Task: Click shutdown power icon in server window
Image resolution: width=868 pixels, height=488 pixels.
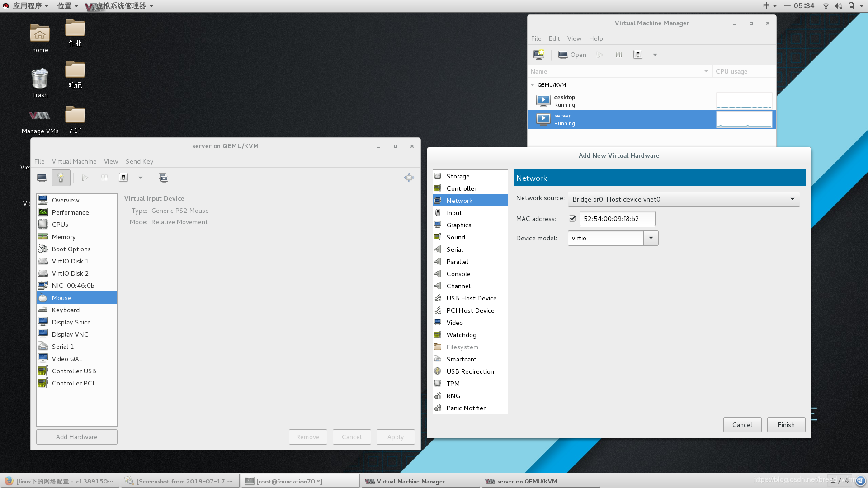Action: point(123,177)
